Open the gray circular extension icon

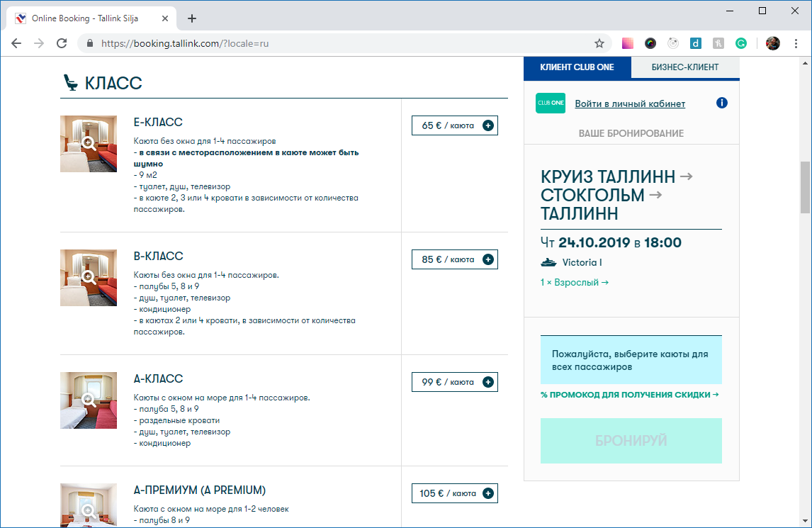point(673,43)
